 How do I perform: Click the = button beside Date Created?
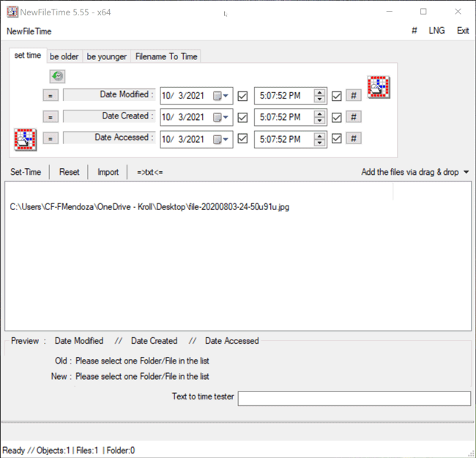51,117
